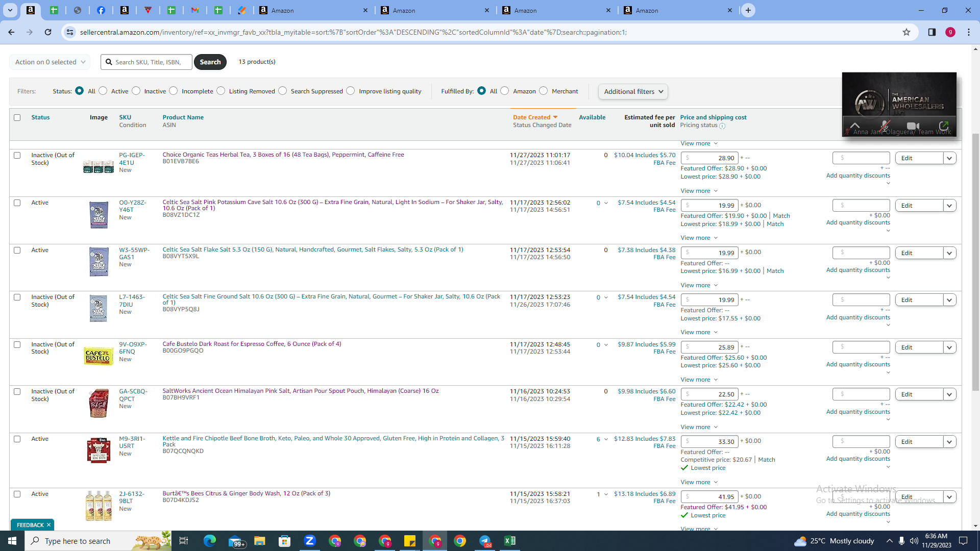Switch to last Amazon tab on right

(677, 10)
